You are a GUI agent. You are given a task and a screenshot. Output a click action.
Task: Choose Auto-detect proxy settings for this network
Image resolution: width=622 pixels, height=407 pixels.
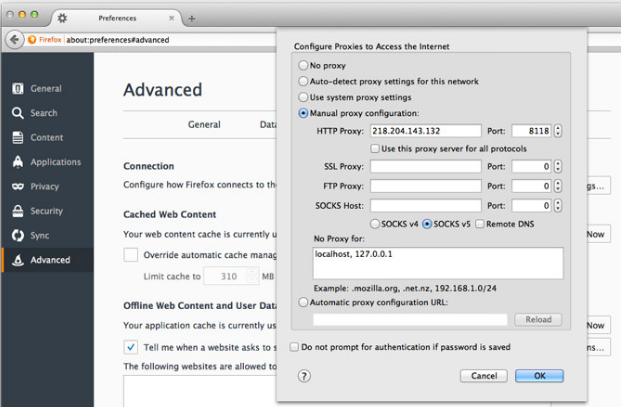click(304, 81)
